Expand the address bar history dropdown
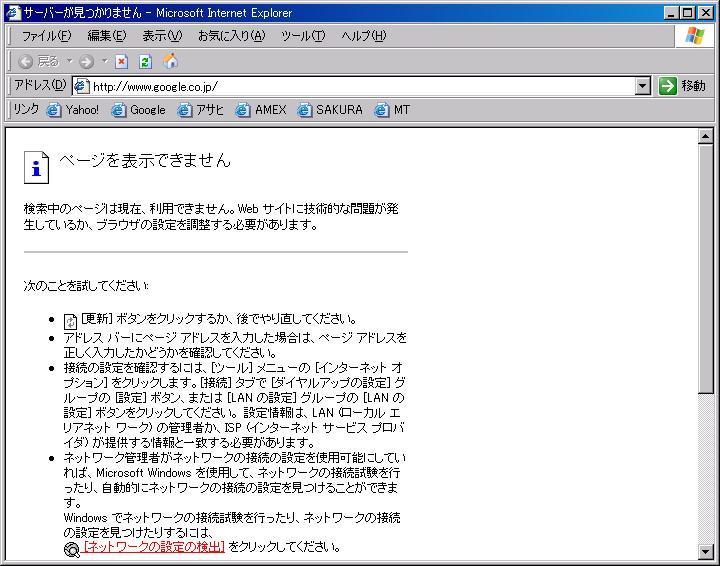Viewport: 720px width, 566px height. coord(643,86)
